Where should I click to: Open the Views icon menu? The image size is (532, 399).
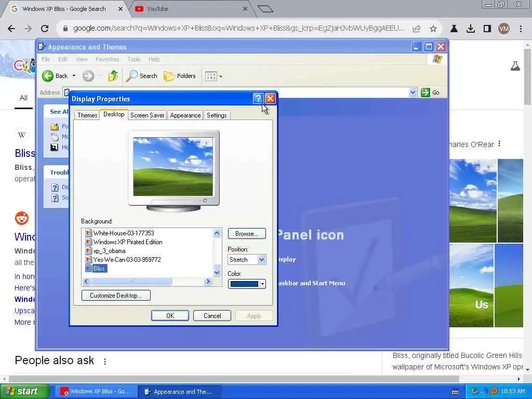(214, 76)
